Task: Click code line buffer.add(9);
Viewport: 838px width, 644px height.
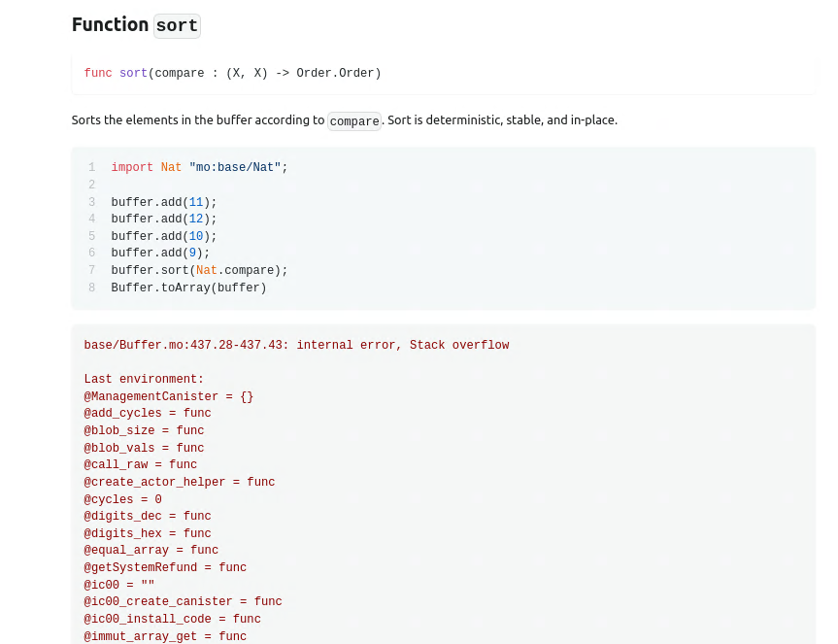Action: 160,253
